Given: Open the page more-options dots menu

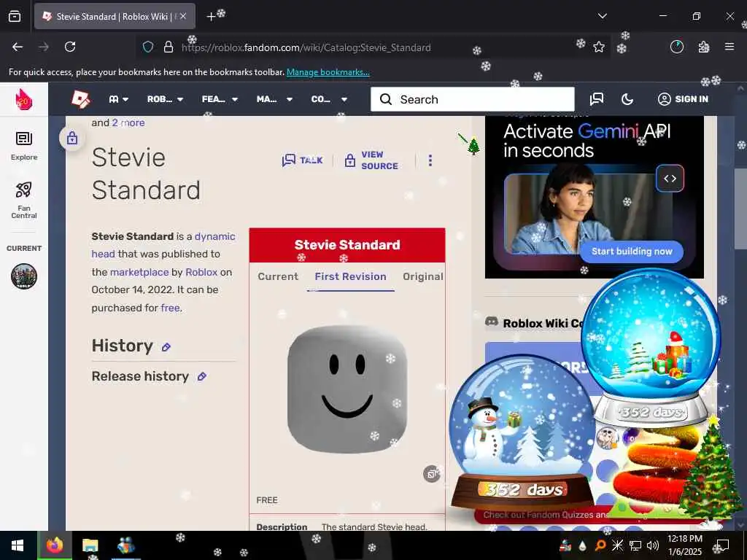Looking at the screenshot, I should coord(430,160).
